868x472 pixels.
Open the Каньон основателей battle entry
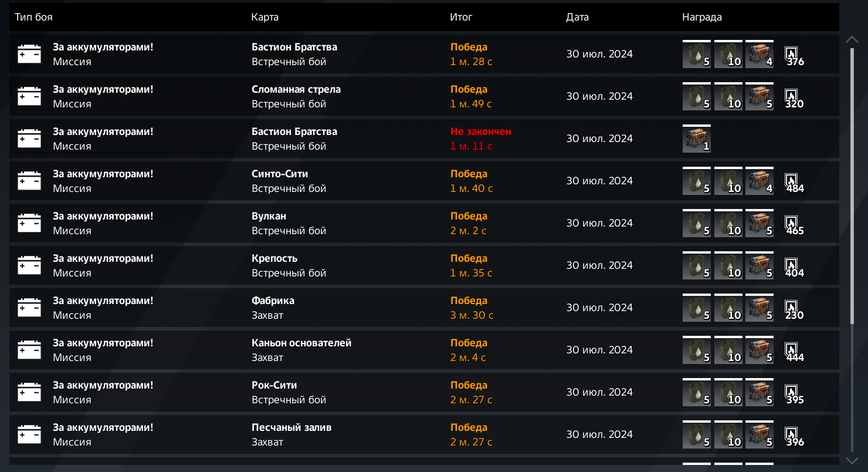tap(424, 350)
